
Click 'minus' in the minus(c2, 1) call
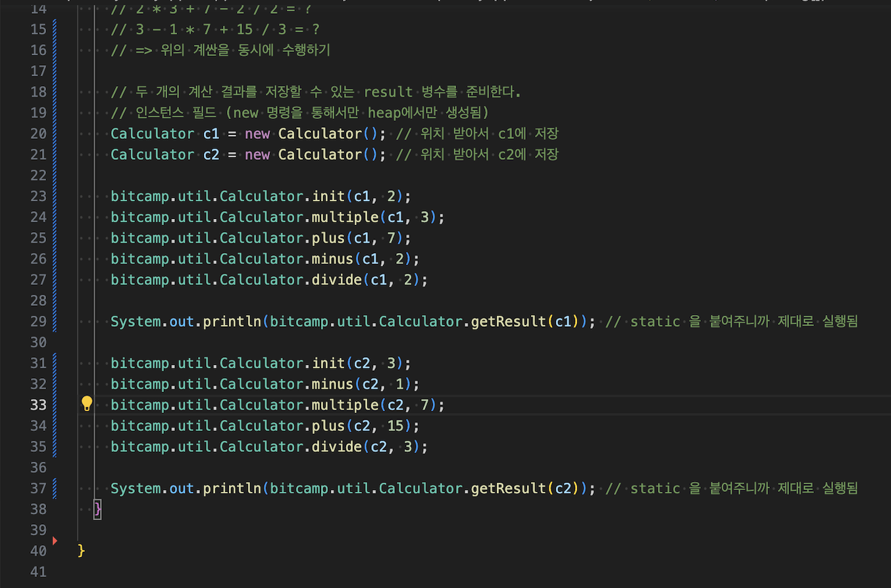[332, 384]
